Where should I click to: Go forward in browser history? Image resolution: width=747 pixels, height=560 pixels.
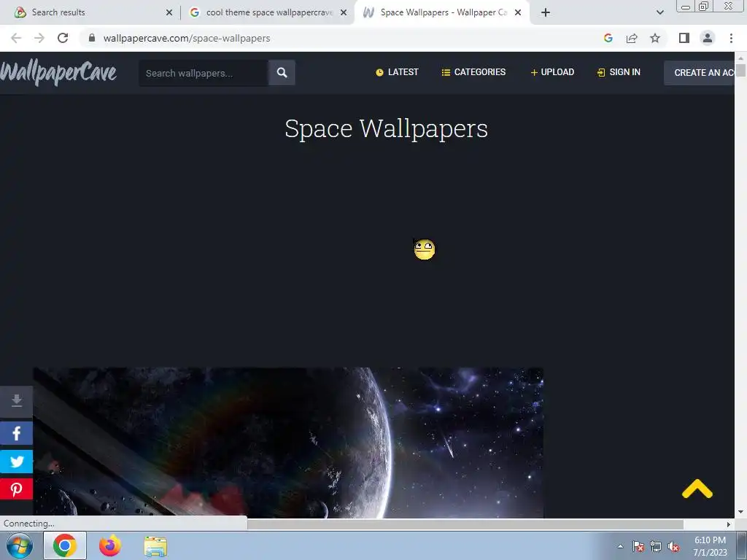(x=39, y=38)
